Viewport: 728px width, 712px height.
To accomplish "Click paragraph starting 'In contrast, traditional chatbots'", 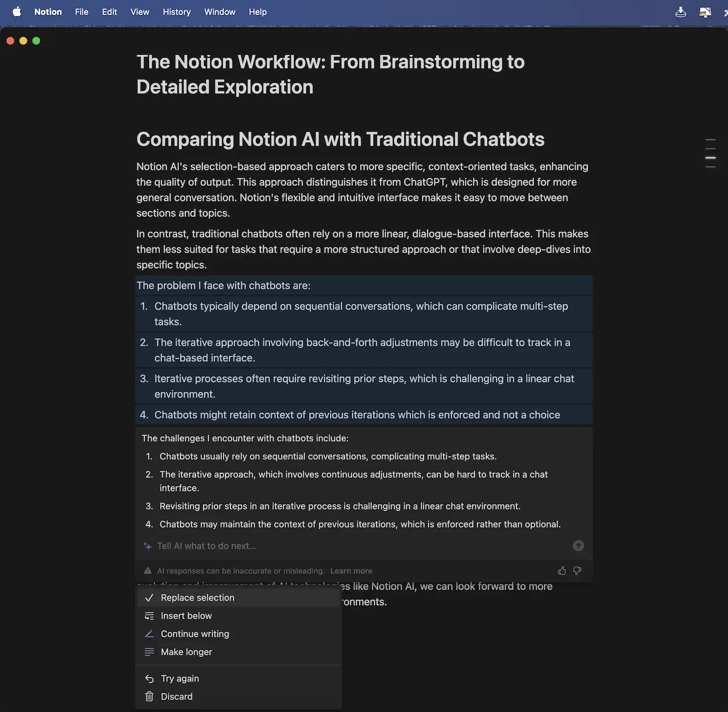I will (364, 249).
